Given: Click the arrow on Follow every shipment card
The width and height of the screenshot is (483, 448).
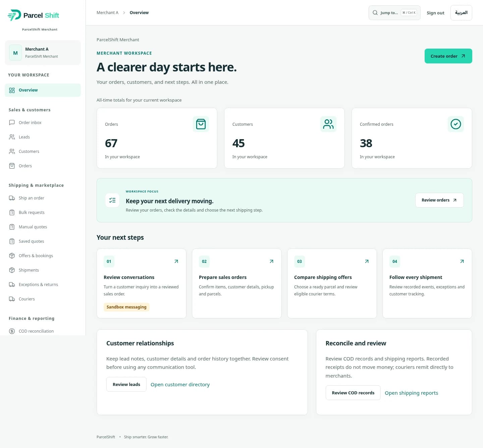Looking at the screenshot, I should [462, 261].
